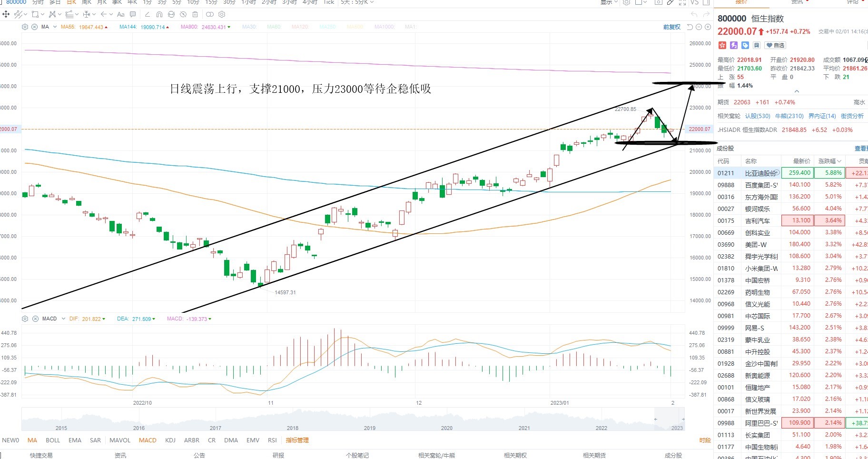Switch to 周K weekly candlestick period
The width and height of the screenshot is (868, 459).
86,2
